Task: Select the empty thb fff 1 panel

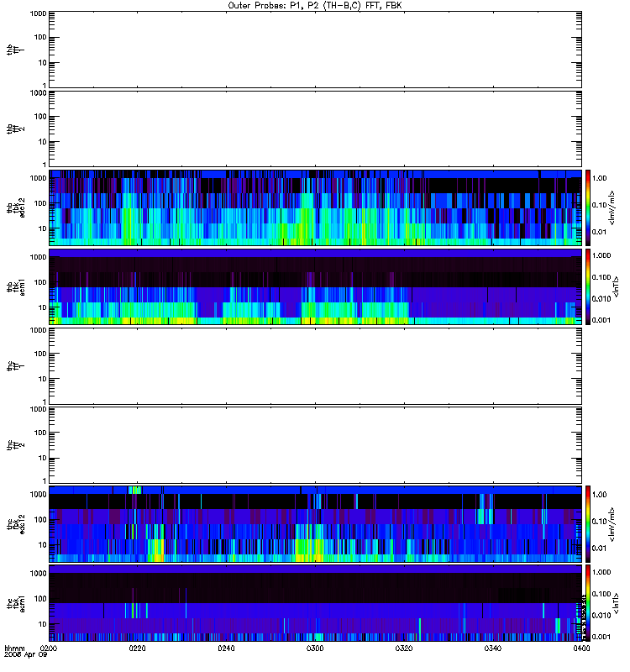Action: point(315,50)
